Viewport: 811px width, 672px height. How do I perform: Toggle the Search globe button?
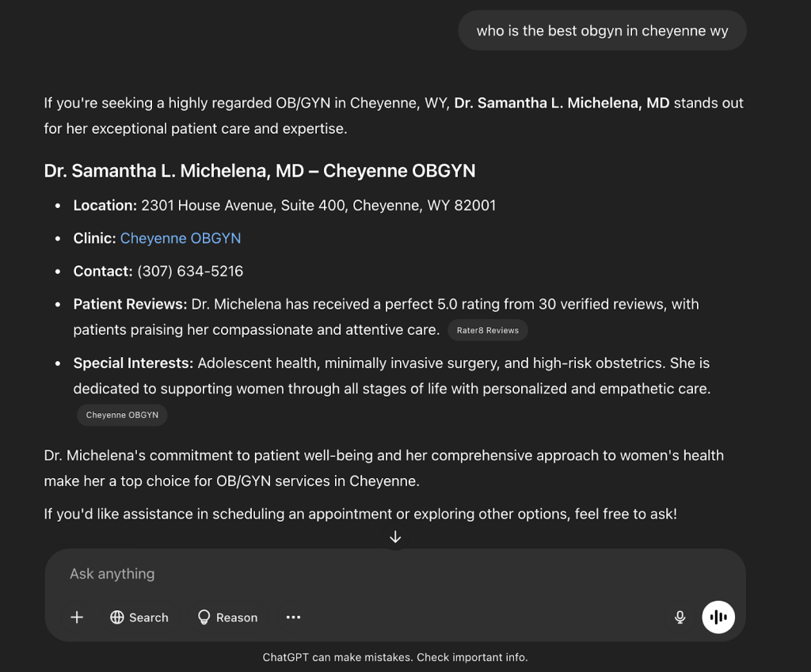point(139,617)
